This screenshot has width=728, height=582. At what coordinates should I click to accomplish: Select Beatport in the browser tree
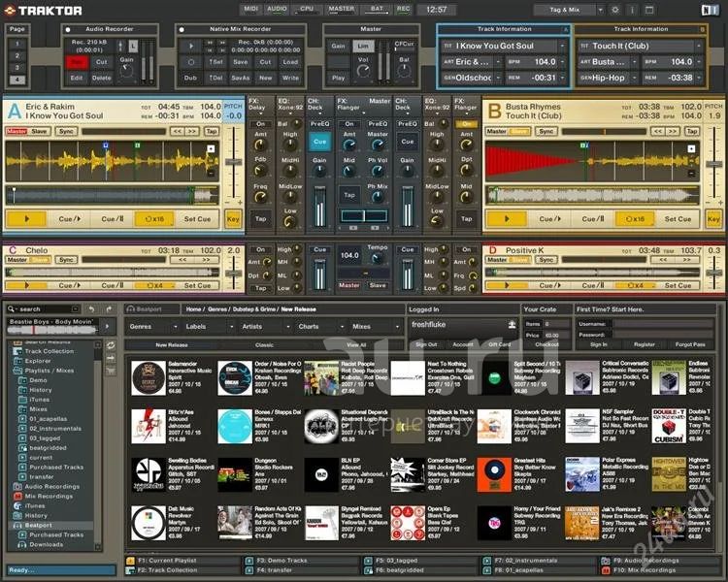point(38,525)
